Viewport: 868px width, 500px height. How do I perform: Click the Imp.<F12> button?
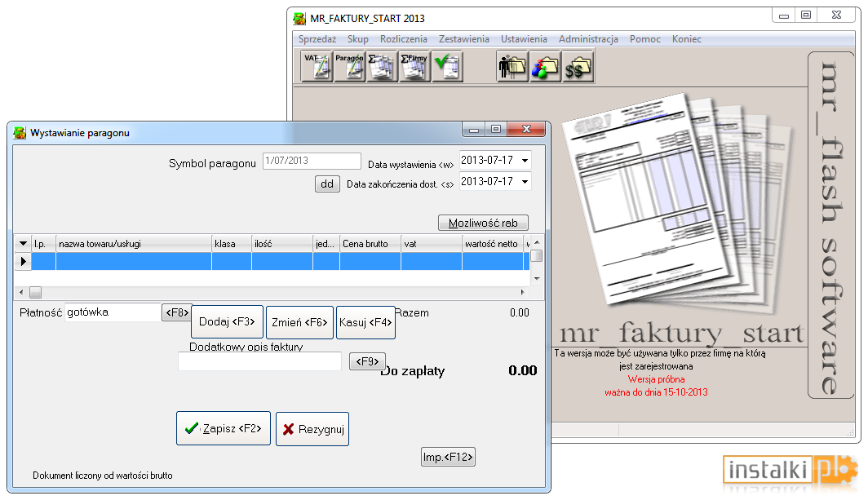pyautogui.click(x=448, y=457)
